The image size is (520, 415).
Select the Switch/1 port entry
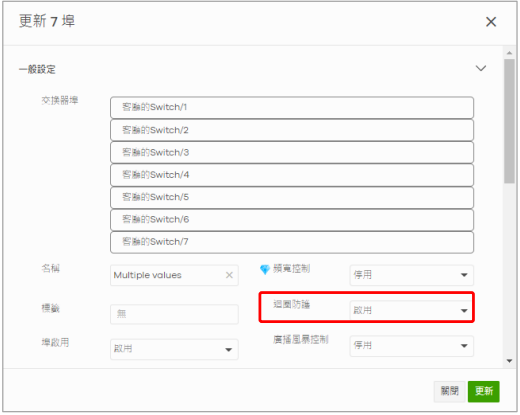point(292,107)
